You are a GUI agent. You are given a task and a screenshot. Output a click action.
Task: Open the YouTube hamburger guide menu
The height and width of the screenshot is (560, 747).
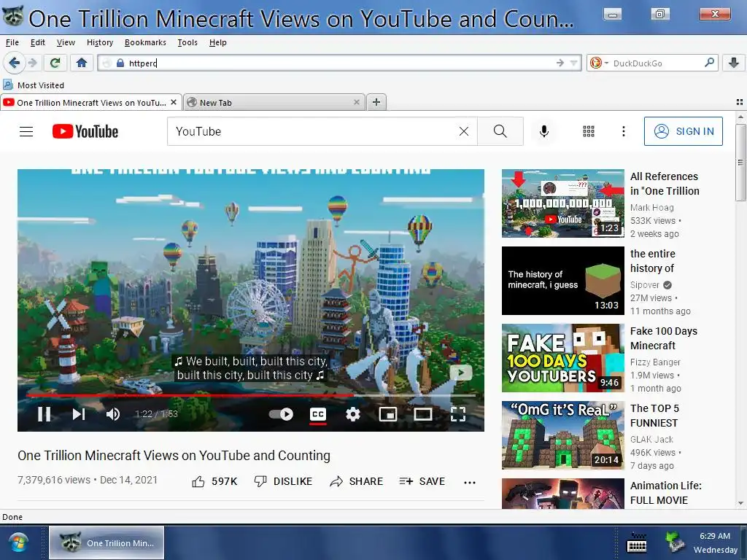tap(26, 131)
